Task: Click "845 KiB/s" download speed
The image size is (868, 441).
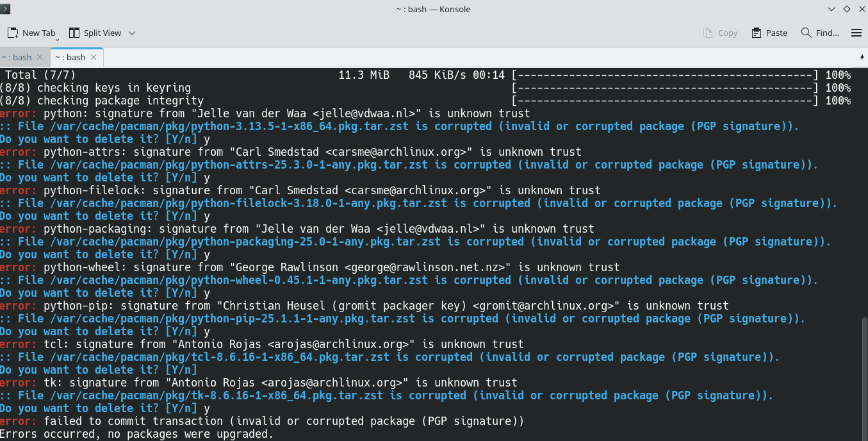Action: coord(438,75)
